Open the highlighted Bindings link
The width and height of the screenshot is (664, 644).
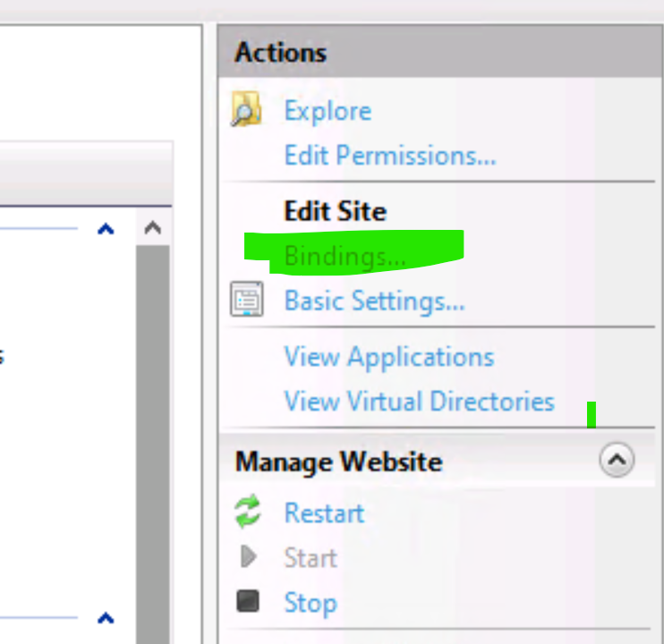pos(345,257)
